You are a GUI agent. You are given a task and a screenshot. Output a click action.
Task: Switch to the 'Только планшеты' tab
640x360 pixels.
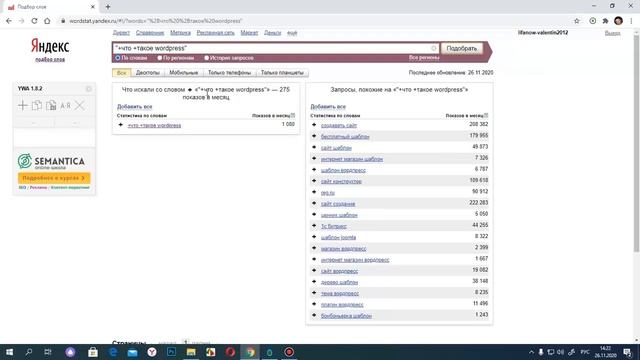point(282,73)
